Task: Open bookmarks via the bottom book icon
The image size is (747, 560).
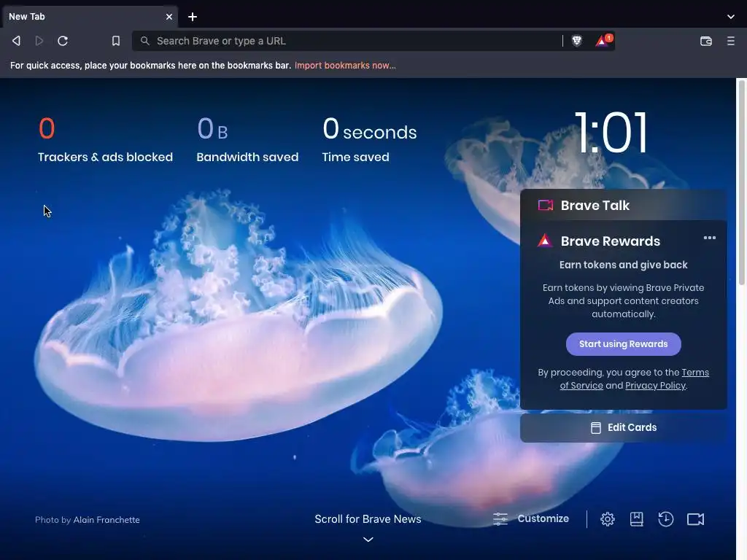Action: 636,519
